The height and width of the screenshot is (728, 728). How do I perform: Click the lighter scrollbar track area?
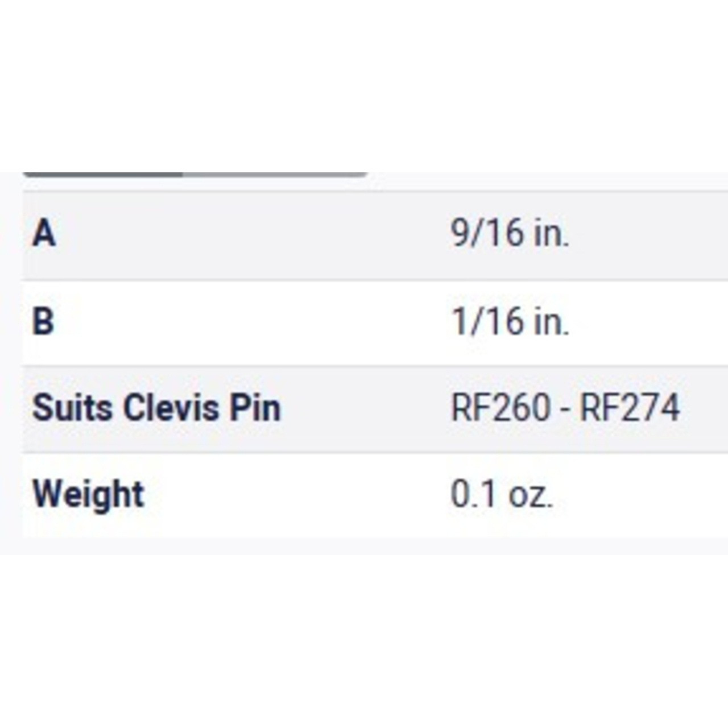(275, 174)
